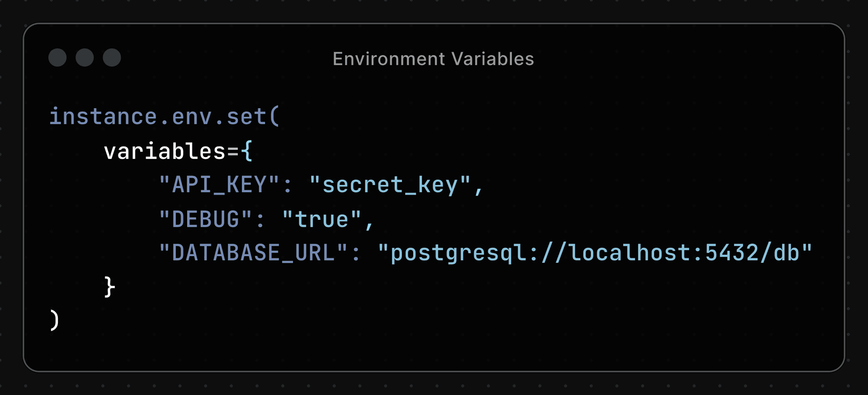
Task: Click the "DEBUG" dictionary key
Action: [206, 219]
